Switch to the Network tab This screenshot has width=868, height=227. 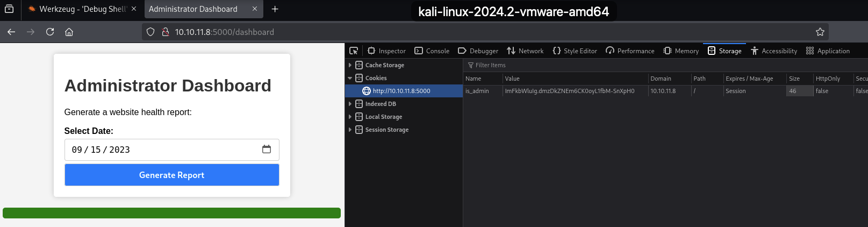(x=525, y=51)
